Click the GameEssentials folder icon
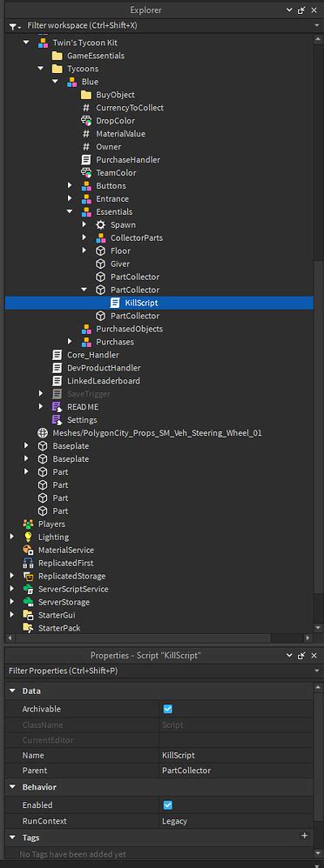 pos(57,56)
